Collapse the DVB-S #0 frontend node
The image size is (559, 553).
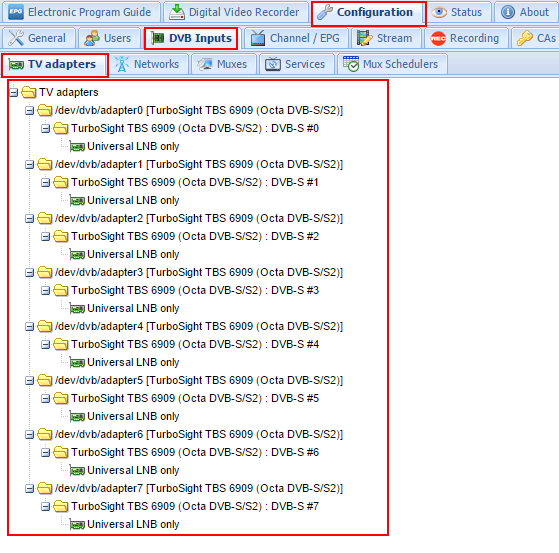tap(45, 129)
